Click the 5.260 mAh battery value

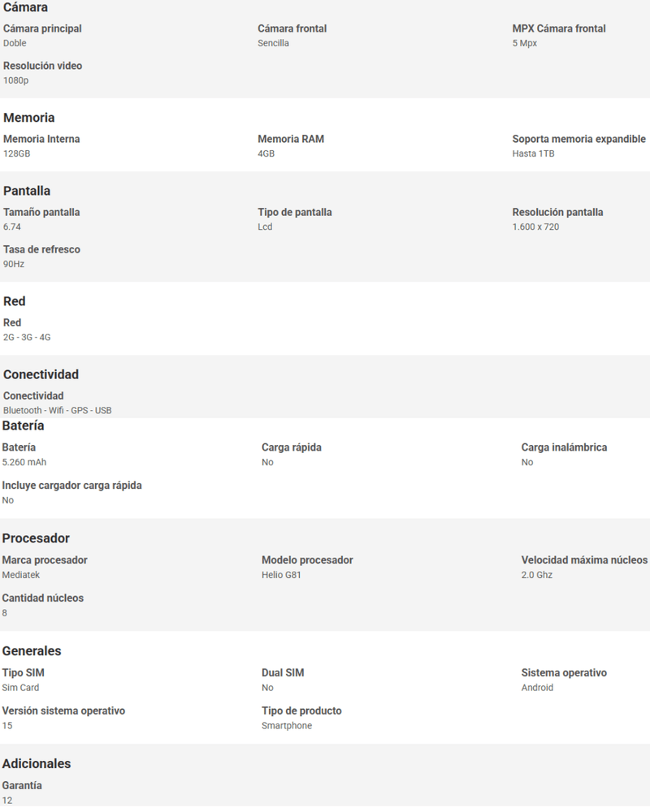[x=24, y=462]
